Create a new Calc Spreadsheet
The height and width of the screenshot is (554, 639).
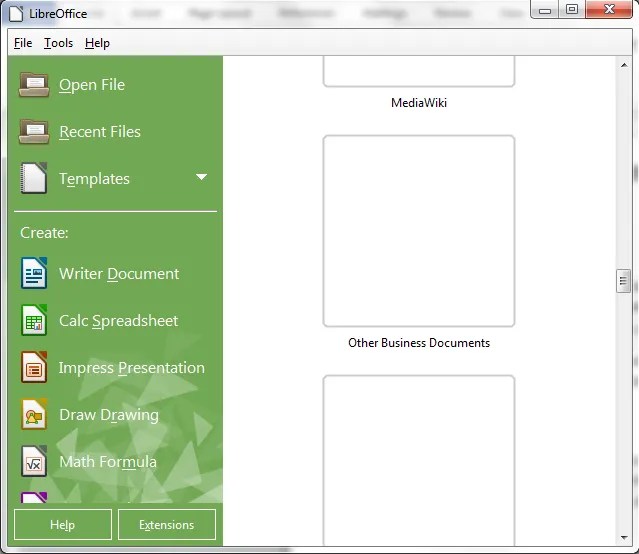tap(118, 321)
